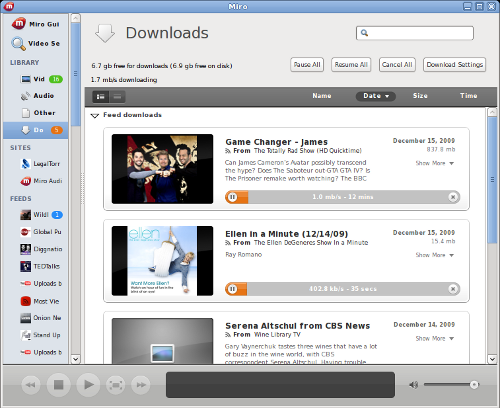Viewport: 500px width, 408px height.
Task: Click the Serena Altschul from CBS News title
Action: pos(298,326)
